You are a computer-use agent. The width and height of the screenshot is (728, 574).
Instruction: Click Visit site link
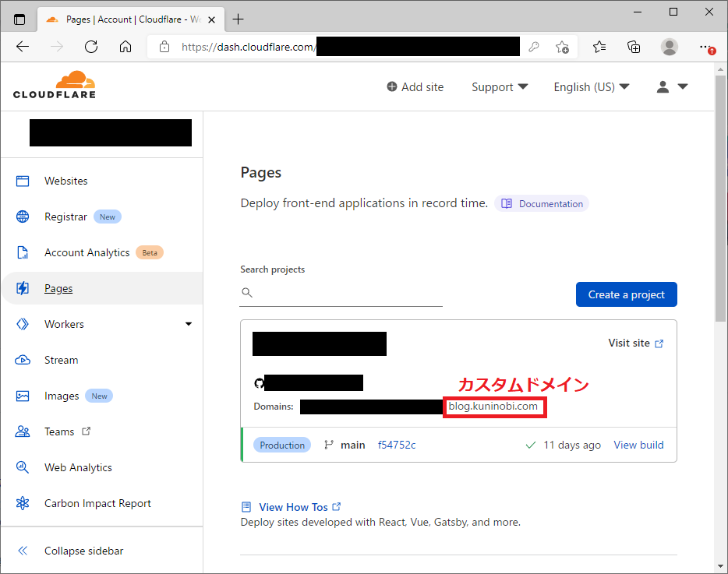(x=635, y=343)
